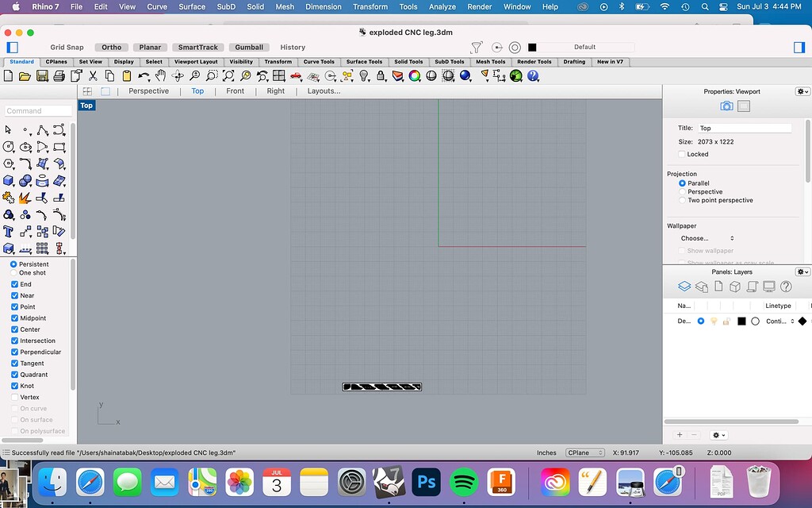The image size is (812, 508).
Task: Select the arrow pointer tool
Action: coord(8,129)
